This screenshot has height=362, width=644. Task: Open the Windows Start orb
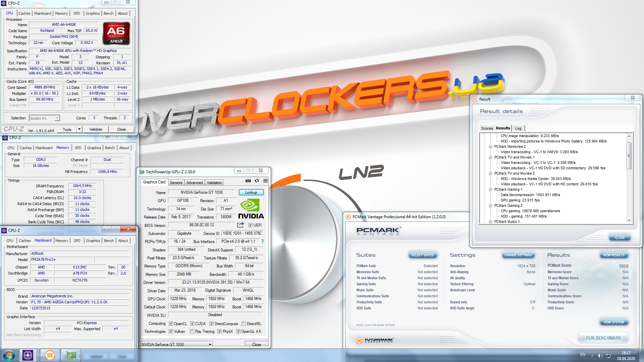9,355
